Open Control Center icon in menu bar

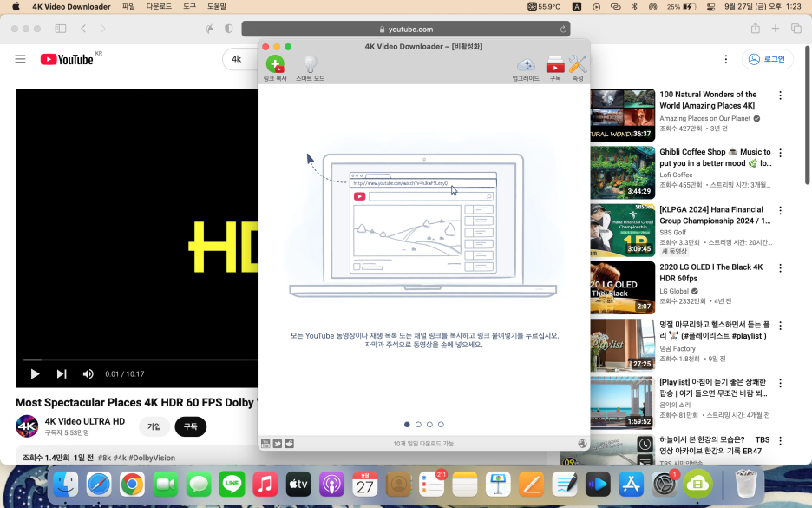711,7
